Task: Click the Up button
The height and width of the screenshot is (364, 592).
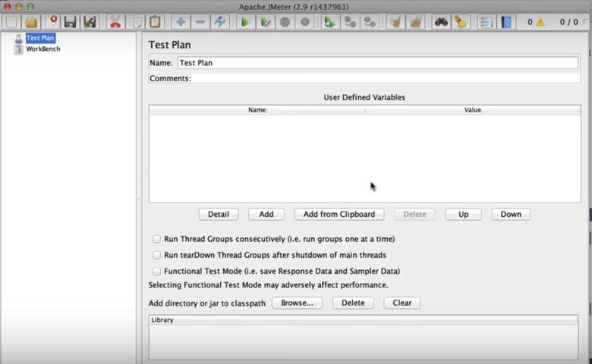Action: [463, 215]
